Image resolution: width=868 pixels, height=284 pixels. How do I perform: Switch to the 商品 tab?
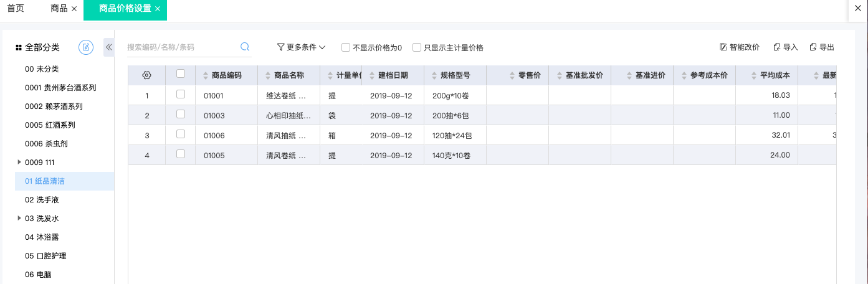coord(59,9)
